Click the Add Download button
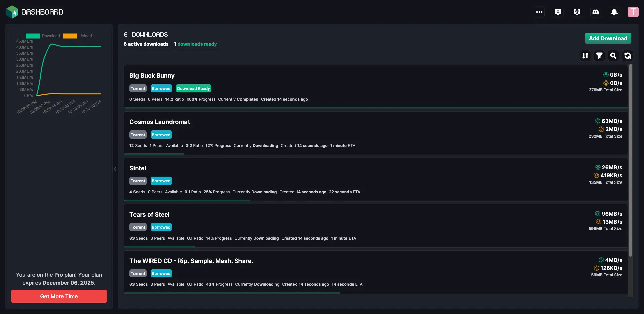Screen dimensions: 644x314 (x=608, y=38)
